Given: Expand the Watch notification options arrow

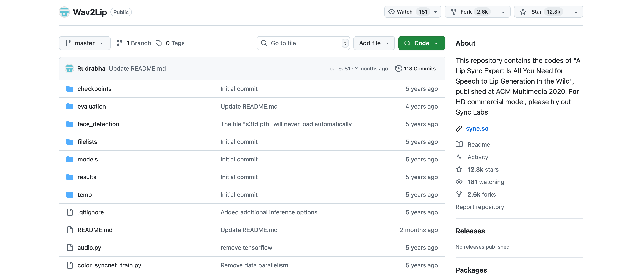Looking at the screenshot, I should [x=436, y=12].
